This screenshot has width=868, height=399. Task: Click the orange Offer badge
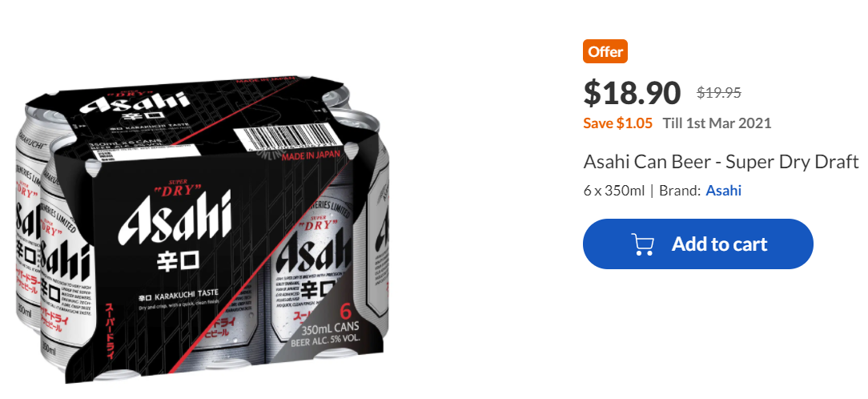pos(605,51)
